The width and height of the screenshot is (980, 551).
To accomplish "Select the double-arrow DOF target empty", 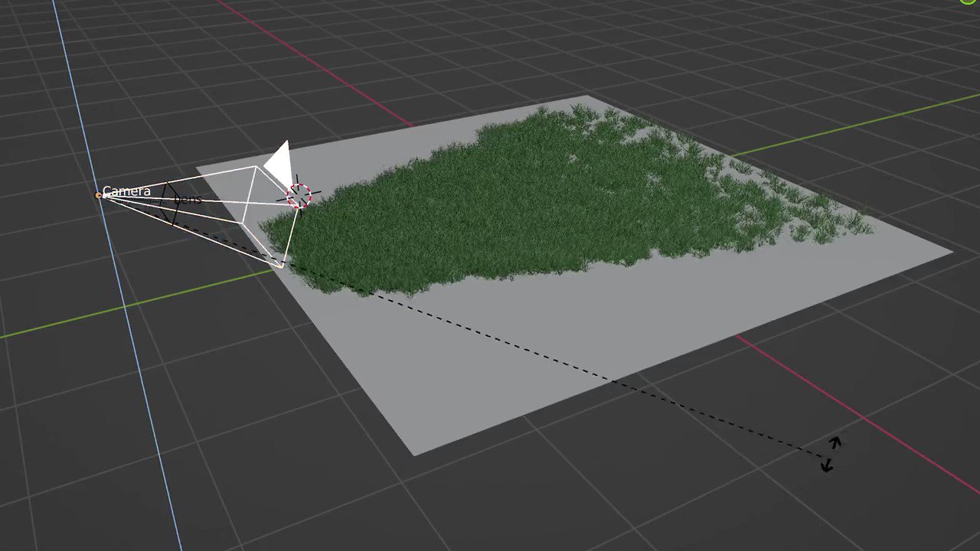I will point(831,455).
